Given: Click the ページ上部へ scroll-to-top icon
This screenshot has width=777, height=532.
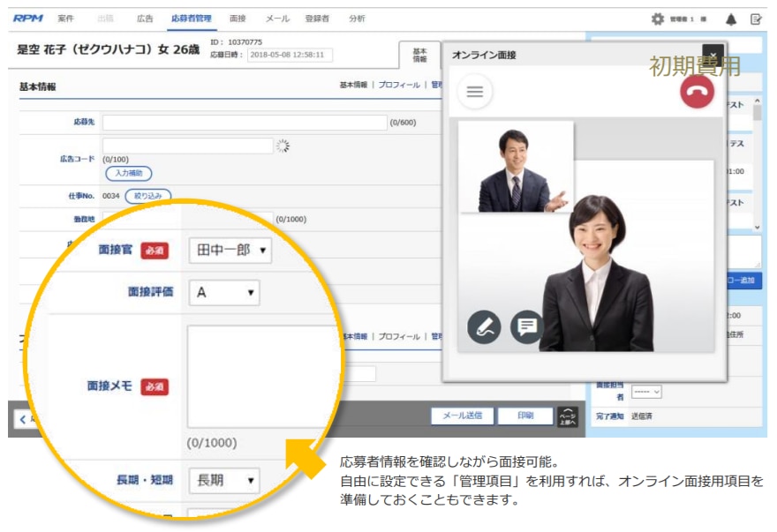Looking at the screenshot, I should 566,416.
